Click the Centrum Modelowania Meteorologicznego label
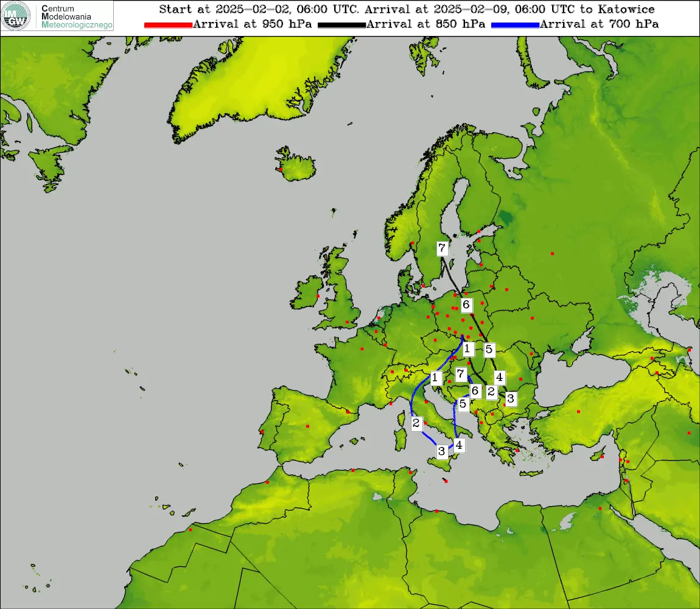This screenshot has width=700, height=609. 76,16
